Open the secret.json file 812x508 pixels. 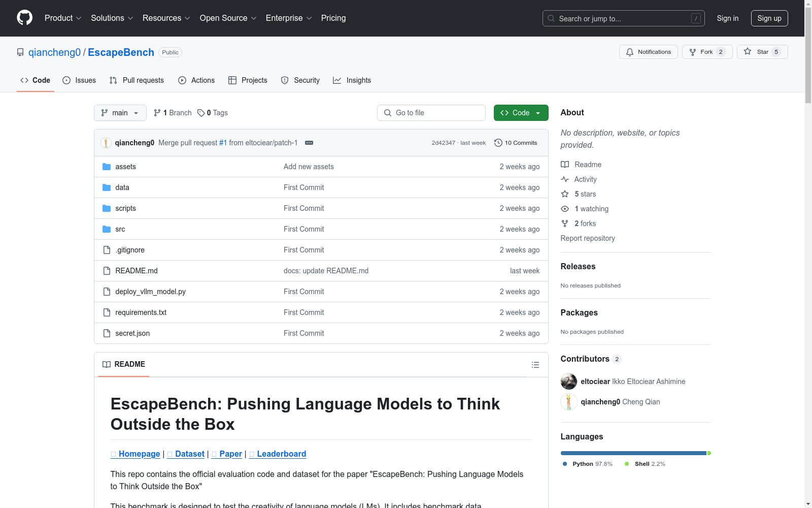pos(132,333)
